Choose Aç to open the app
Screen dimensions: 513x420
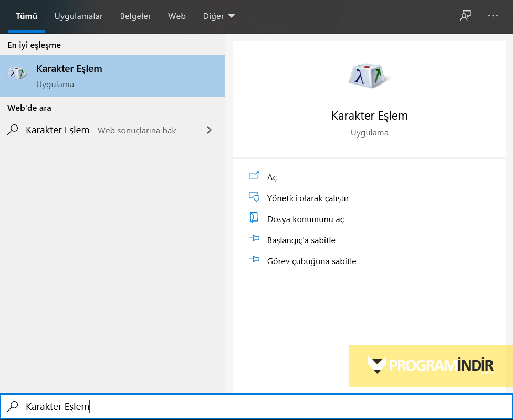pos(272,177)
